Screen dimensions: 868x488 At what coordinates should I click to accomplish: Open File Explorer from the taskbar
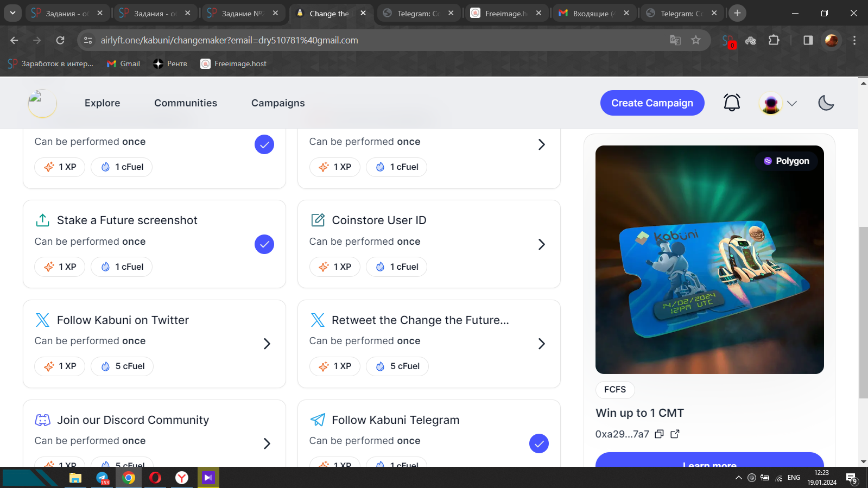pyautogui.click(x=75, y=478)
